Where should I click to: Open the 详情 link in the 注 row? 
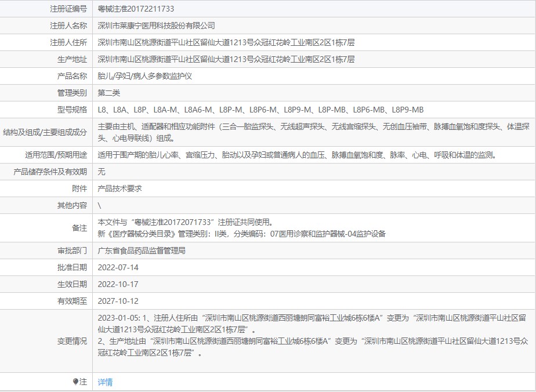click(x=105, y=382)
